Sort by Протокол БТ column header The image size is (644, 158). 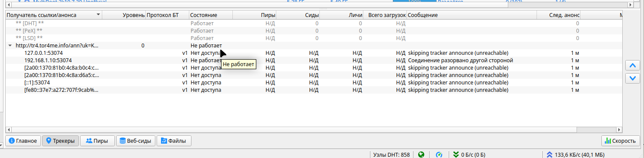(x=168, y=15)
